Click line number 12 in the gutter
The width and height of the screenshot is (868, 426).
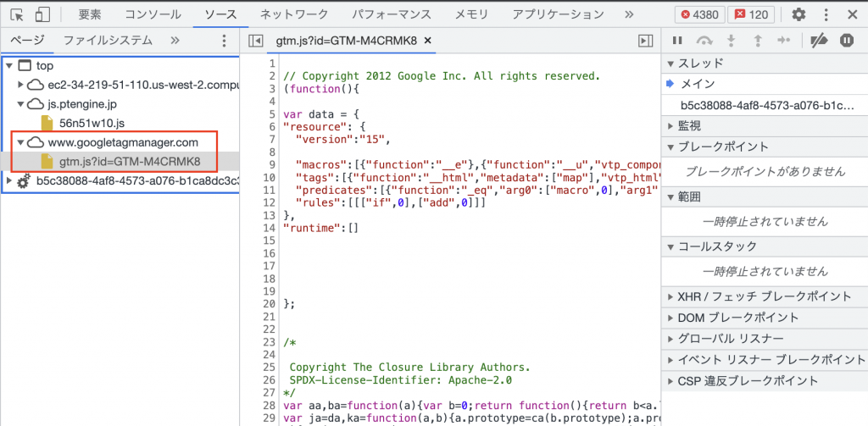(269, 202)
